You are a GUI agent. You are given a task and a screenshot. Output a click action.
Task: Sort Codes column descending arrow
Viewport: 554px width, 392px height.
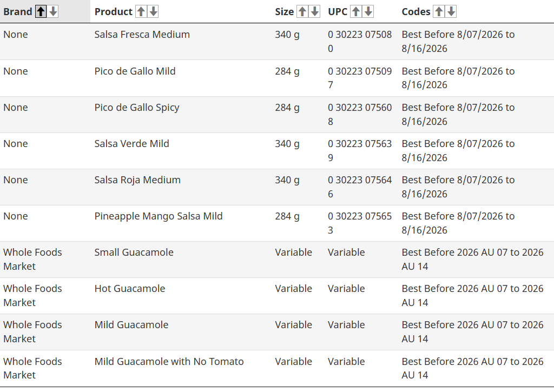coord(451,12)
